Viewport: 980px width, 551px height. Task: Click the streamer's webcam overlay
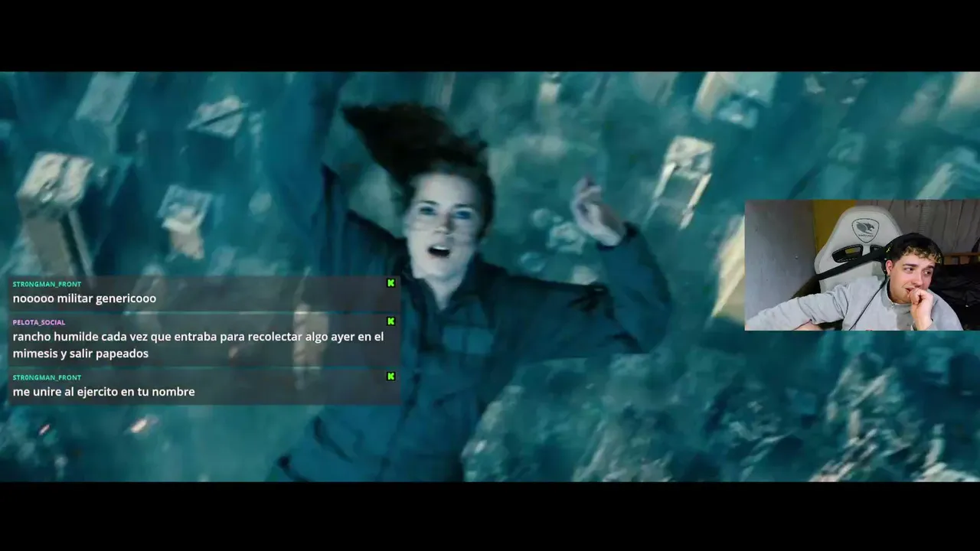862,266
